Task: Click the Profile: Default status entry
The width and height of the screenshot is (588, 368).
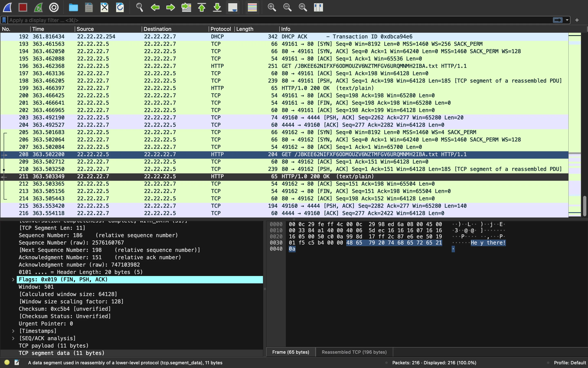Action: 570,363
